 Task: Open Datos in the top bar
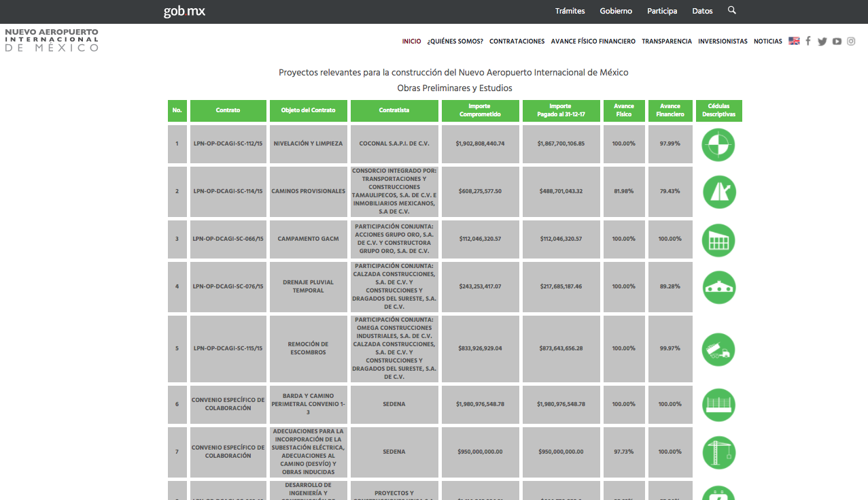[x=702, y=11]
